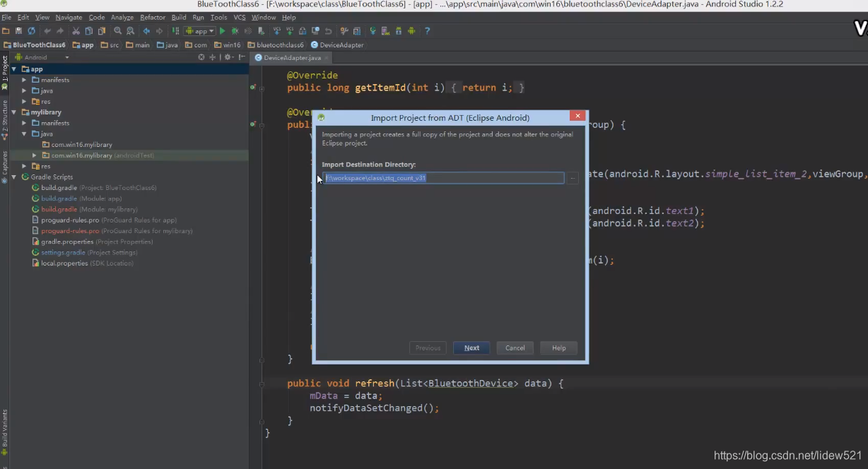
Task: Open the Android project view dropdown
Action: tap(42, 57)
